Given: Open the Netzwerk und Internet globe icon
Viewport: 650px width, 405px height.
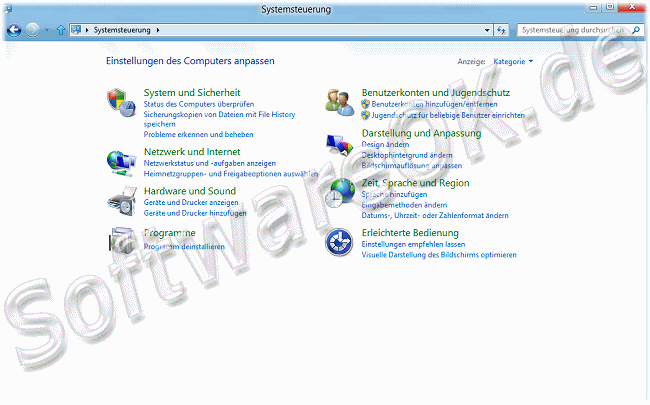Looking at the screenshot, I should pyautogui.click(x=121, y=163).
